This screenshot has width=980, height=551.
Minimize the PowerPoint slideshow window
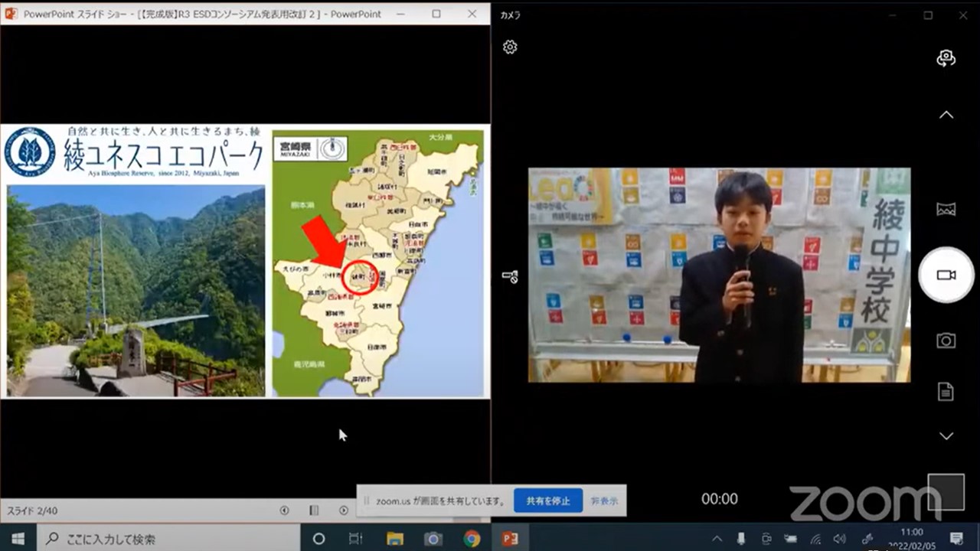tap(401, 14)
